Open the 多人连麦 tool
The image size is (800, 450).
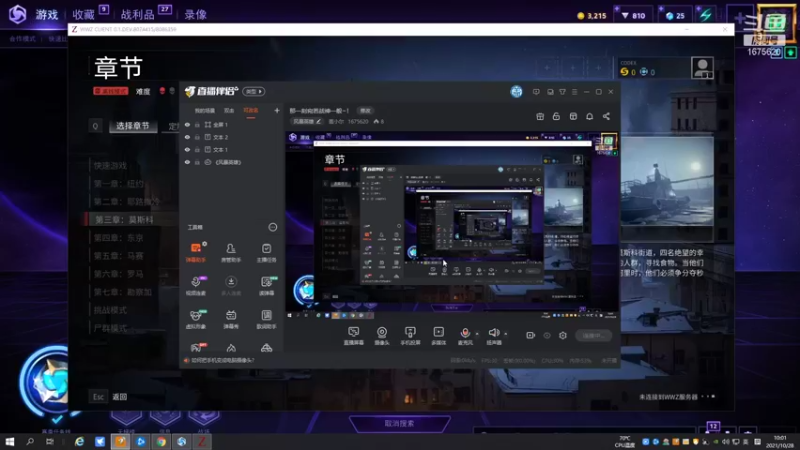[x=231, y=286]
